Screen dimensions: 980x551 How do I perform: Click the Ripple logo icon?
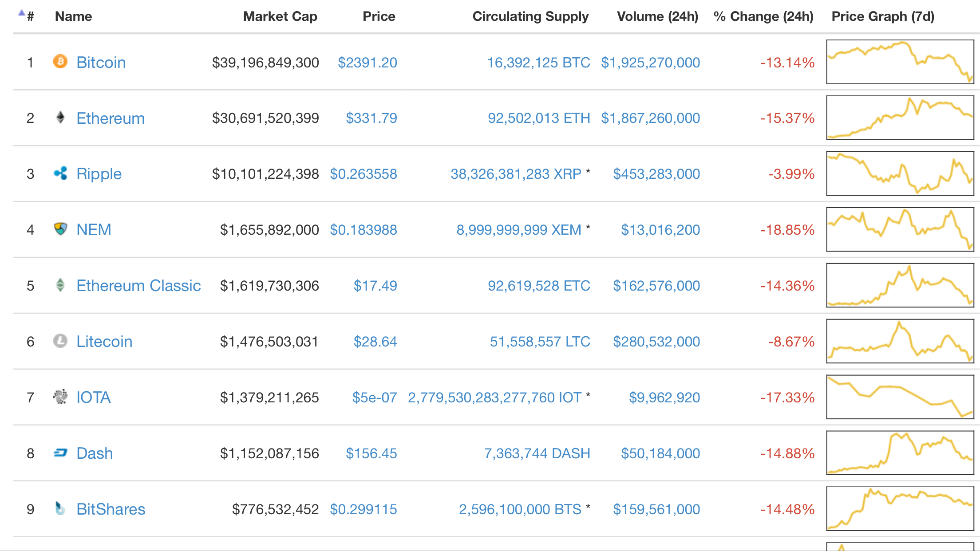click(60, 173)
